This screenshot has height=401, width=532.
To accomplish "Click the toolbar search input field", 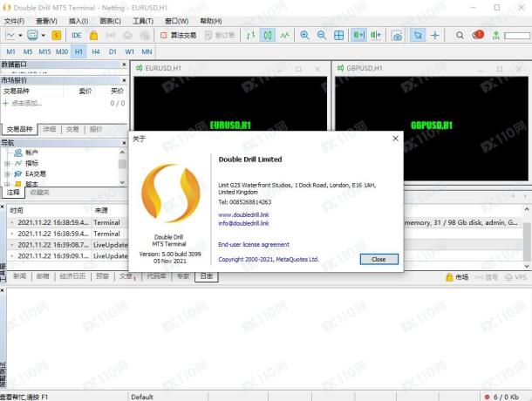I will point(517,35).
